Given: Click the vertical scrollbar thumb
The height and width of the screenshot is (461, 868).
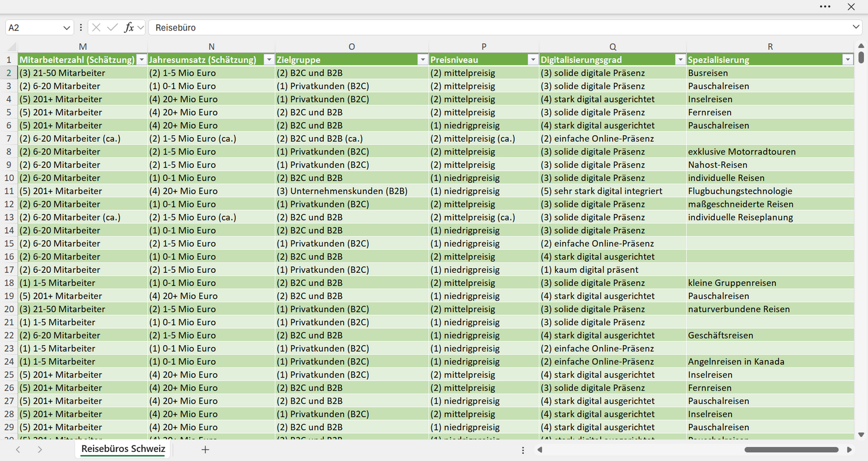Looking at the screenshot, I should pos(861,57).
